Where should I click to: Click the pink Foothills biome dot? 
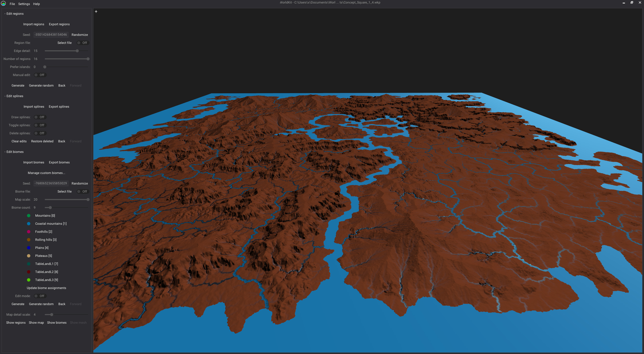click(29, 232)
